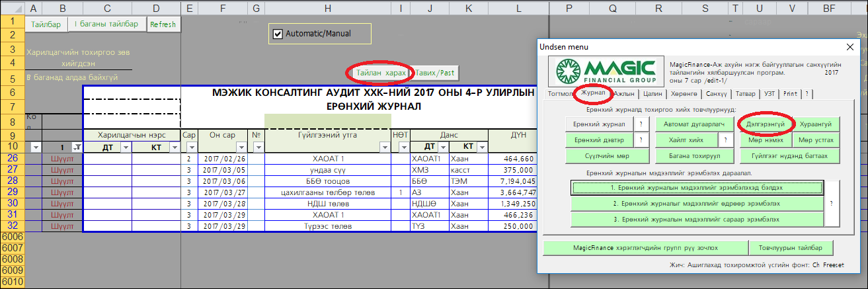868x289 pixels.
Task: Click the Magic Financial Group logo
Action: coord(604,69)
